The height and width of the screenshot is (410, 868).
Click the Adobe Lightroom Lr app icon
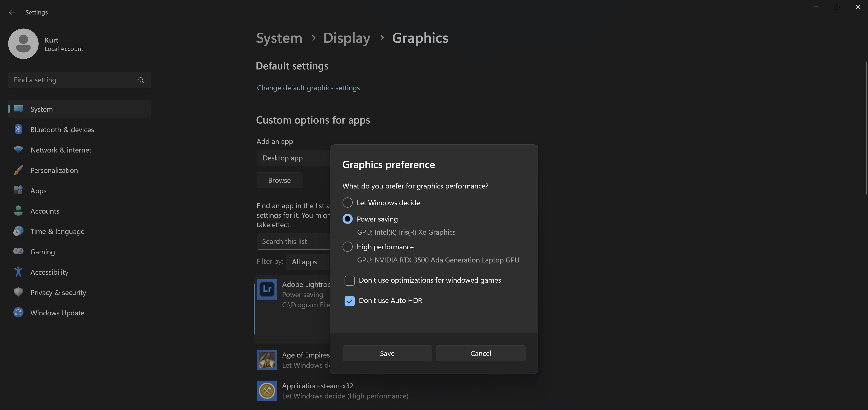click(x=267, y=289)
